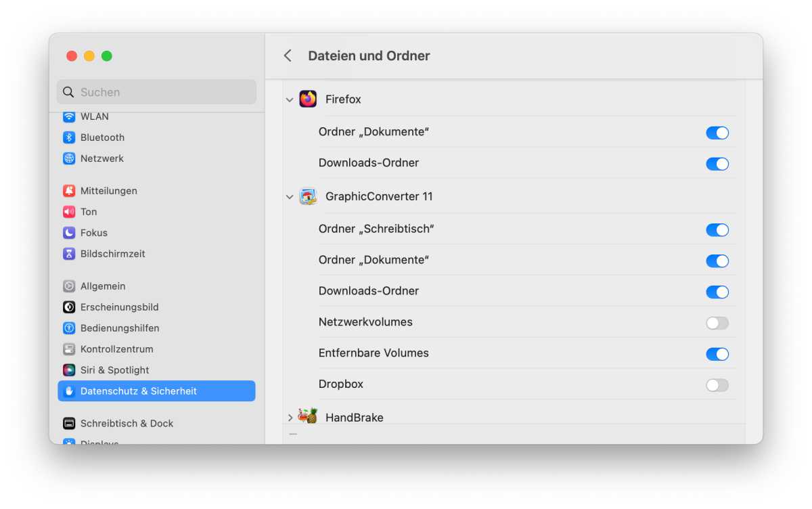Click the Dateien und Ordner title
The height and width of the screenshot is (509, 812).
coord(369,56)
